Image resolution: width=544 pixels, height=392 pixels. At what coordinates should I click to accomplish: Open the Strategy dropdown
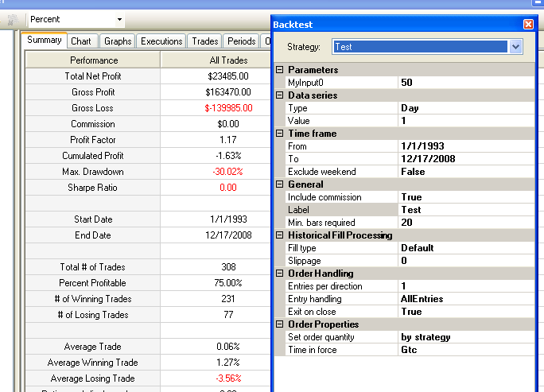click(515, 46)
